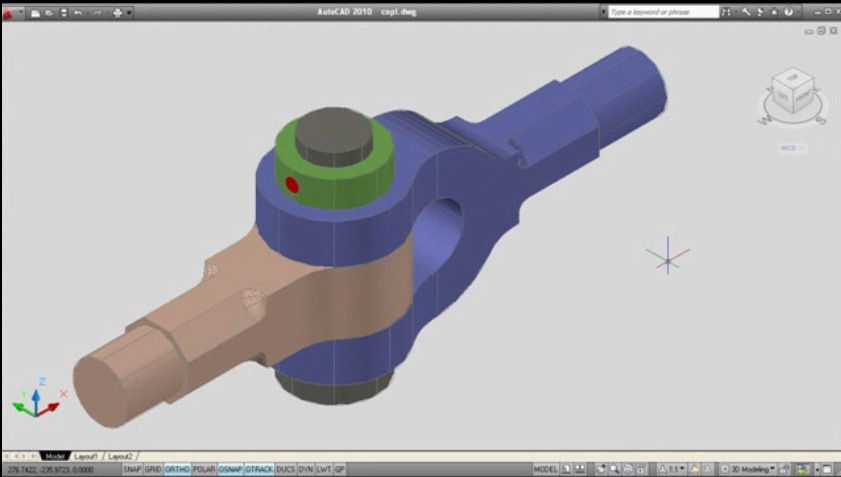Click the red dot on the green collar
This screenshot has height=477, width=841.
tap(291, 184)
